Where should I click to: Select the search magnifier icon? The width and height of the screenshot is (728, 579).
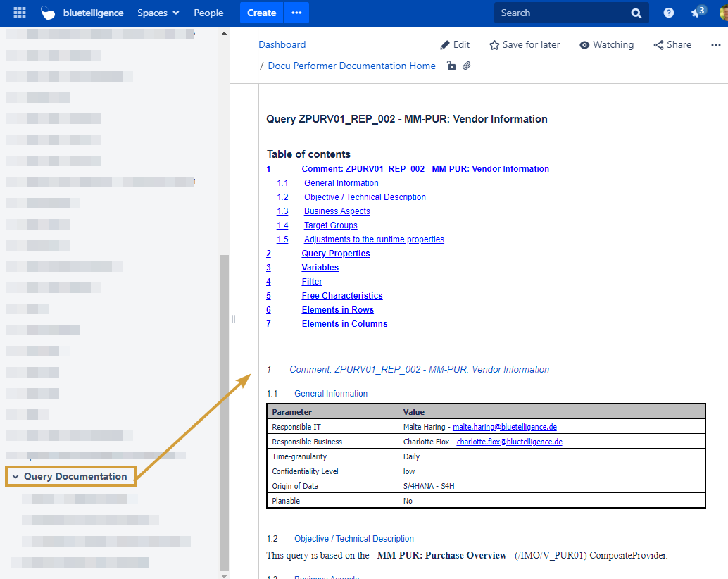(636, 13)
